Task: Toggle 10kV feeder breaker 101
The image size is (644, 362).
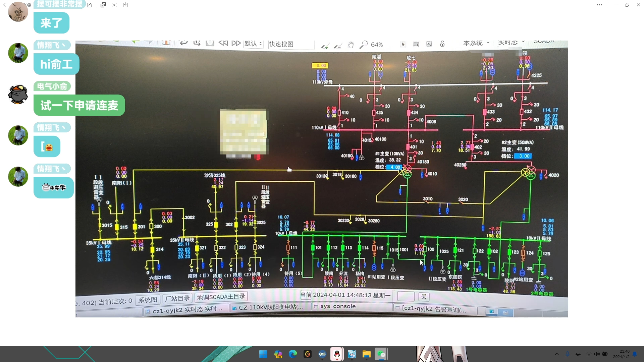Action: coord(313,248)
